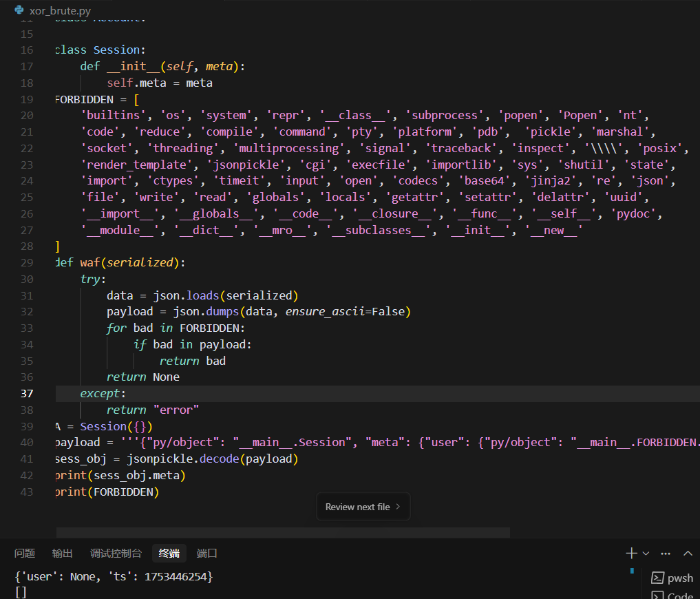Screen dimensions: 700x599
Task: Click the 'FORBIDDEN = [' line text
Action: [97, 99]
